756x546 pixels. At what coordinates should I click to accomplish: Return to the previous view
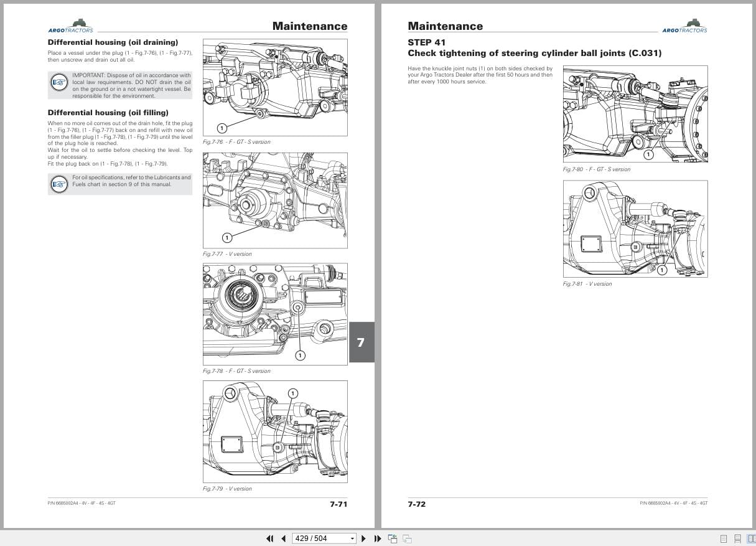tap(393, 538)
